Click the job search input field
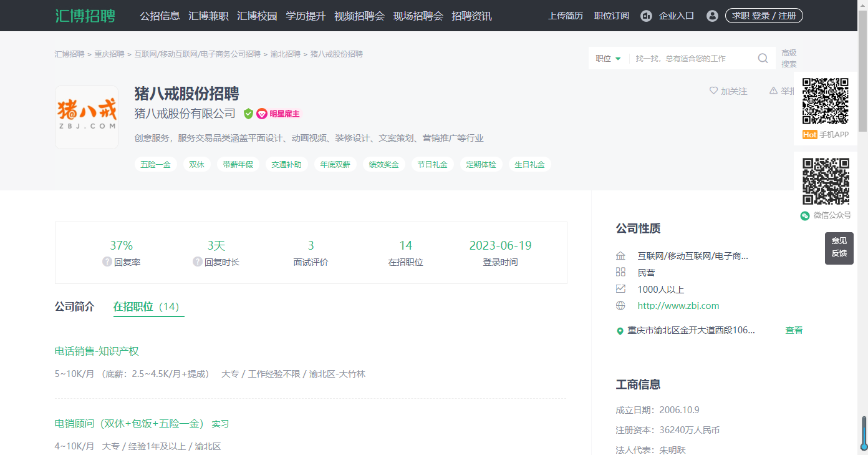This screenshot has height=455, width=868. [692, 58]
